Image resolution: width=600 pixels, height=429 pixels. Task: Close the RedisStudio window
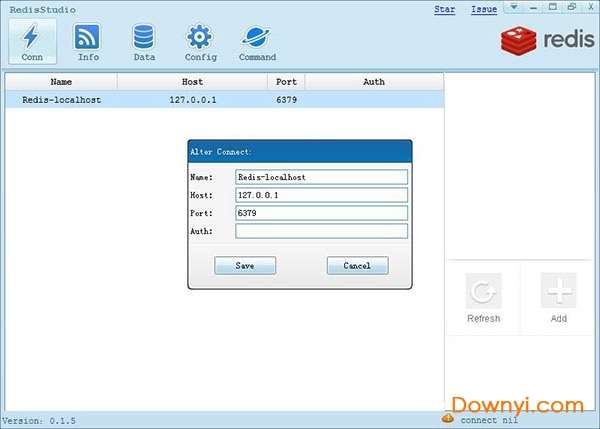[x=591, y=7]
